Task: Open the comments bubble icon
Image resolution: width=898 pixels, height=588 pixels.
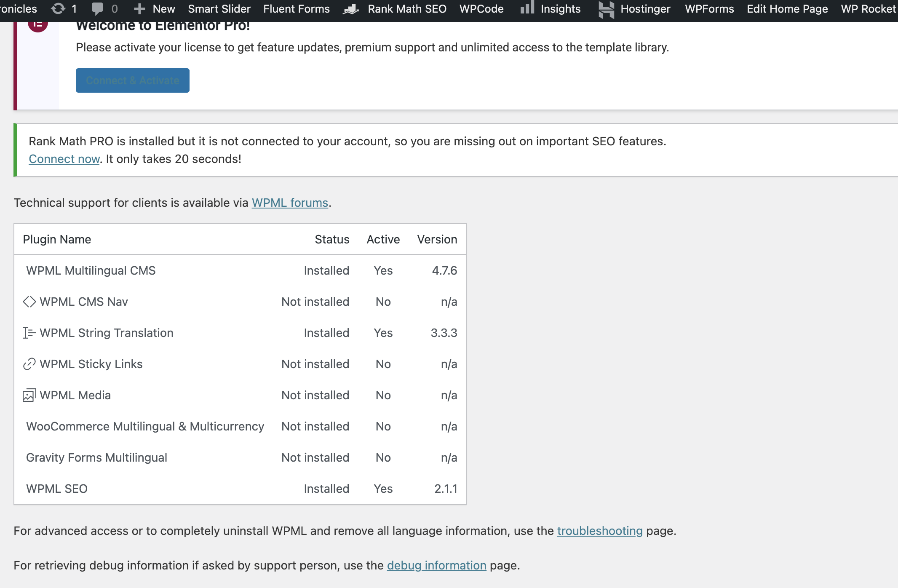Action: (97, 9)
